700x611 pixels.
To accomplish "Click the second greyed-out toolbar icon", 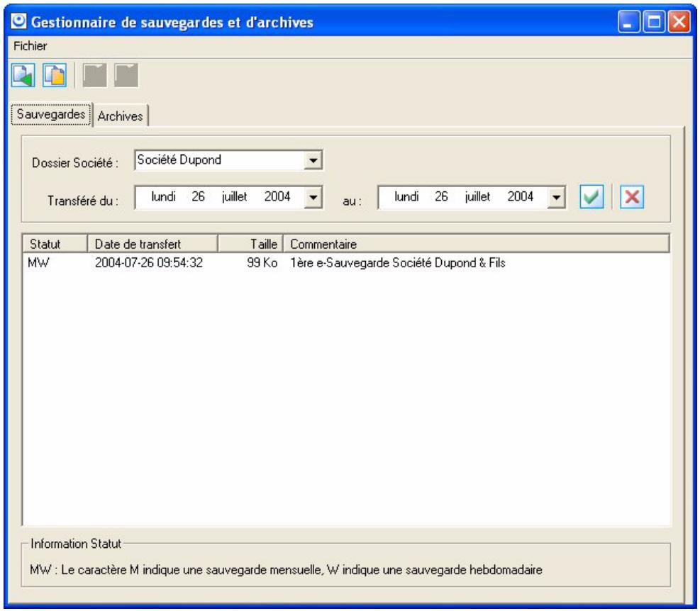I will click(x=126, y=75).
